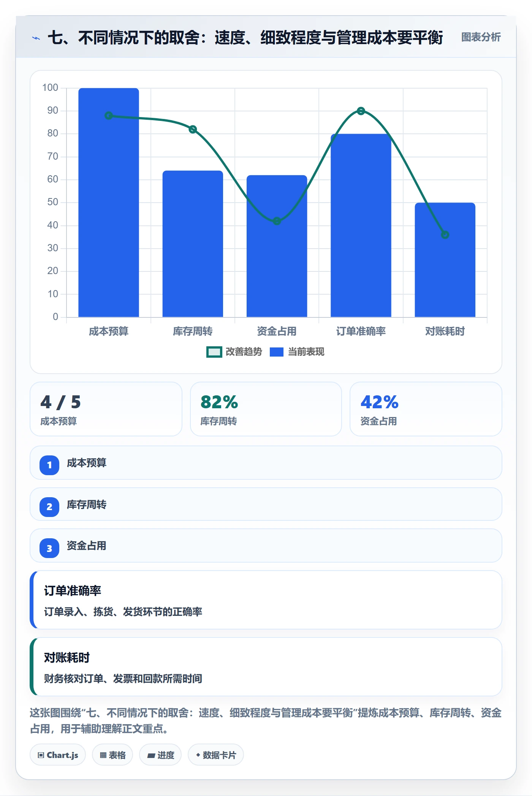
Task: Click the 对账耗时 blue bar
Action: [x=445, y=260]
